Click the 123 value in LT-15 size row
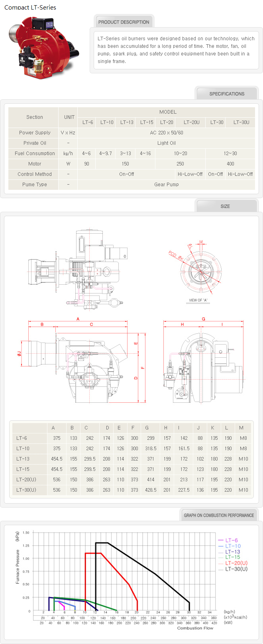The width and height of the screenshot is (263, 644). [200, 469]
